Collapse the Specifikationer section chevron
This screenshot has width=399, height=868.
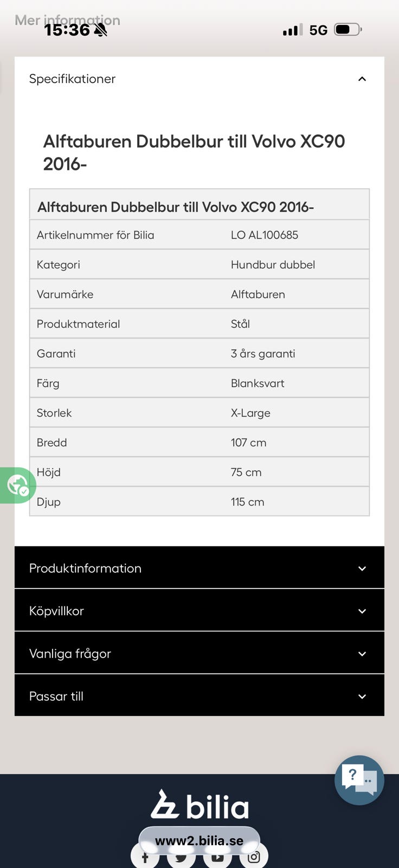(362, 79)
